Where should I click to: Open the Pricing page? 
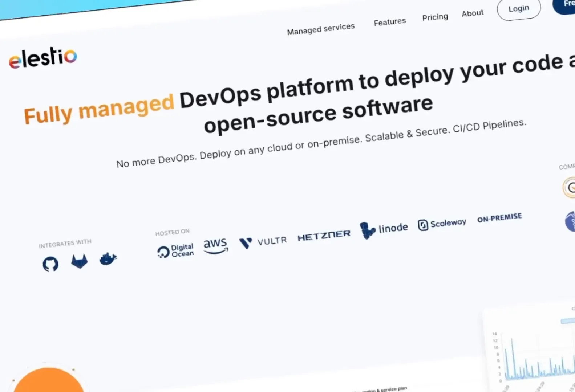coord(435,17)
